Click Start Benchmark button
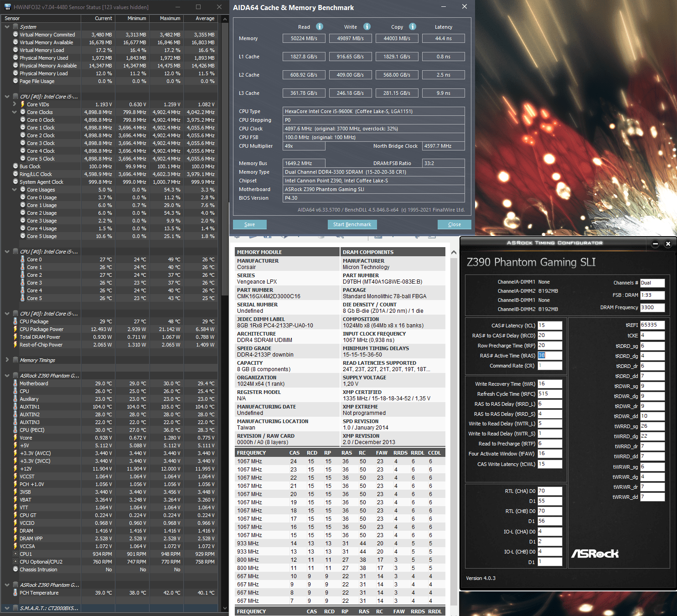677x616 pixels. click(352, 224)
